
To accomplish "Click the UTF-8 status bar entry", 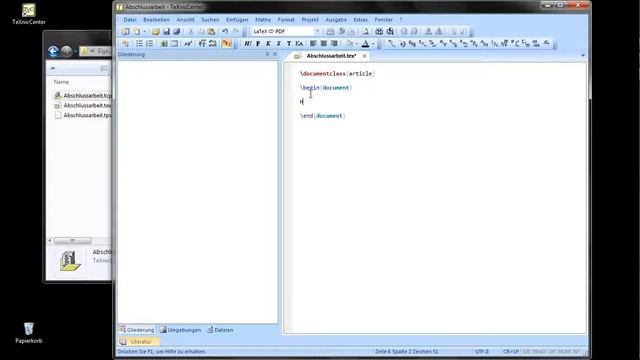I will (482, 351).
